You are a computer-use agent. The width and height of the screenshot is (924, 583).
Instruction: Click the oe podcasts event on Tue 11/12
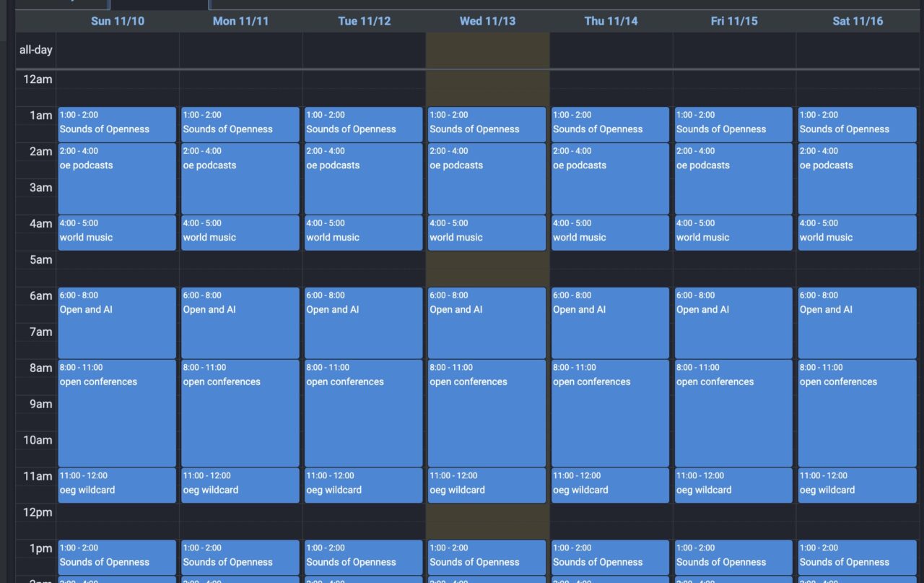pyautogui.click(x=364, y=178)
